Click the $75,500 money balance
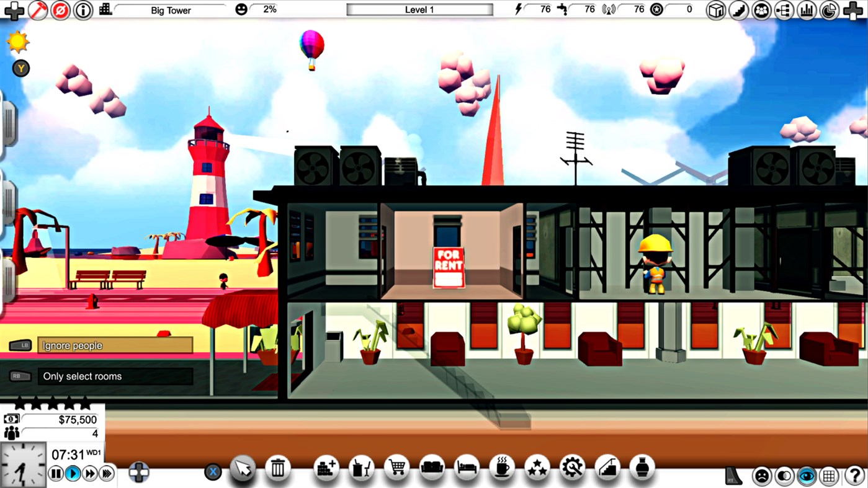 click(78, 420)
